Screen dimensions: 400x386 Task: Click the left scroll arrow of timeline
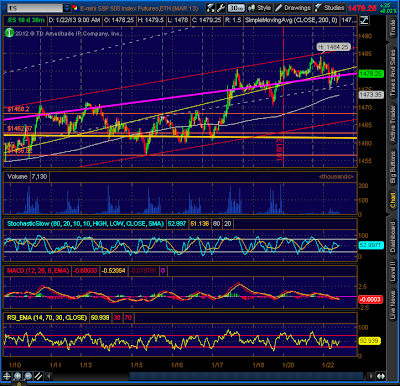click(49, 376)
